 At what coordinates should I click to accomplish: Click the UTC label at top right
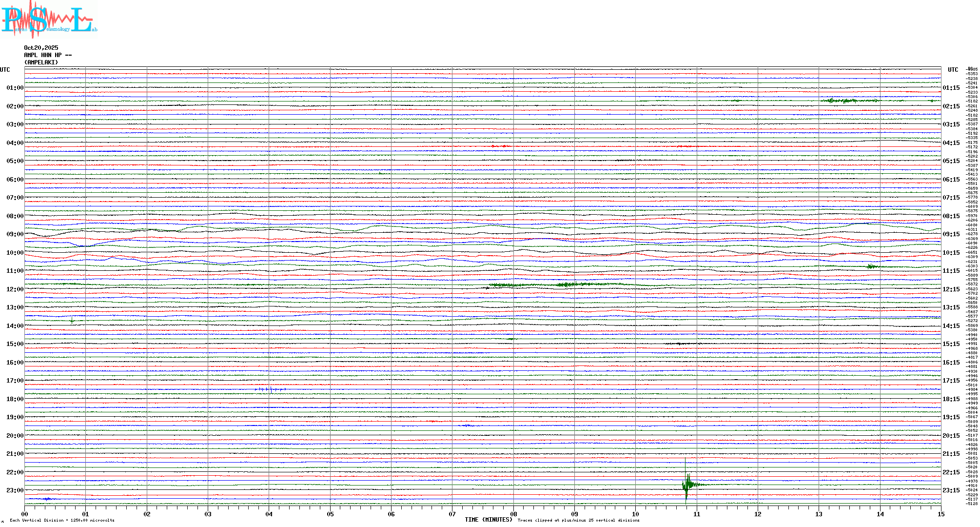(953, 70)
